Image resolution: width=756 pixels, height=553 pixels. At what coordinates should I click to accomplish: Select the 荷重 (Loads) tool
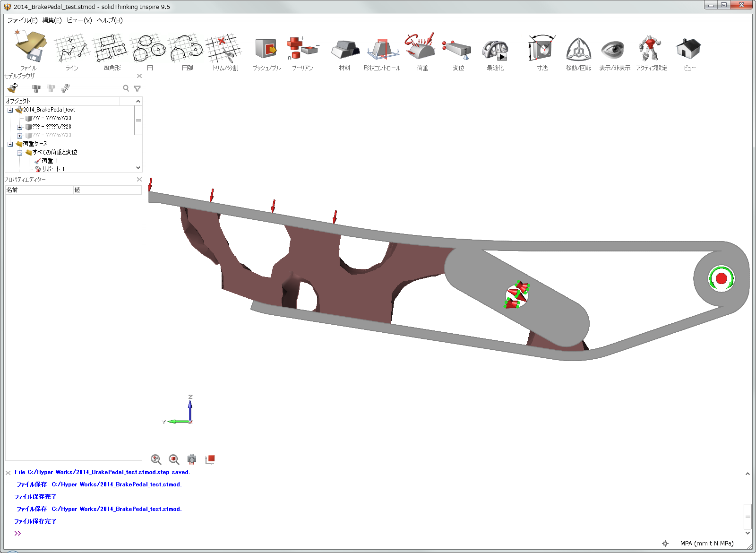point(421,48)
